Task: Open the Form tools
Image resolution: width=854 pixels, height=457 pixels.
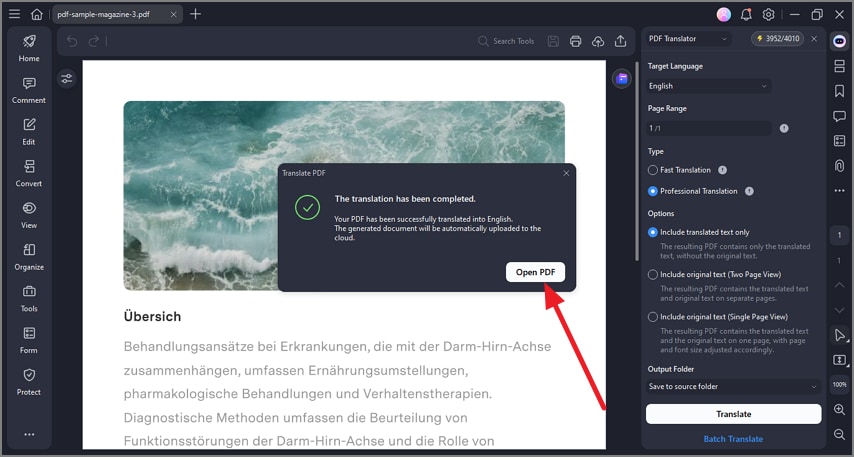Action: pos(29,341)
